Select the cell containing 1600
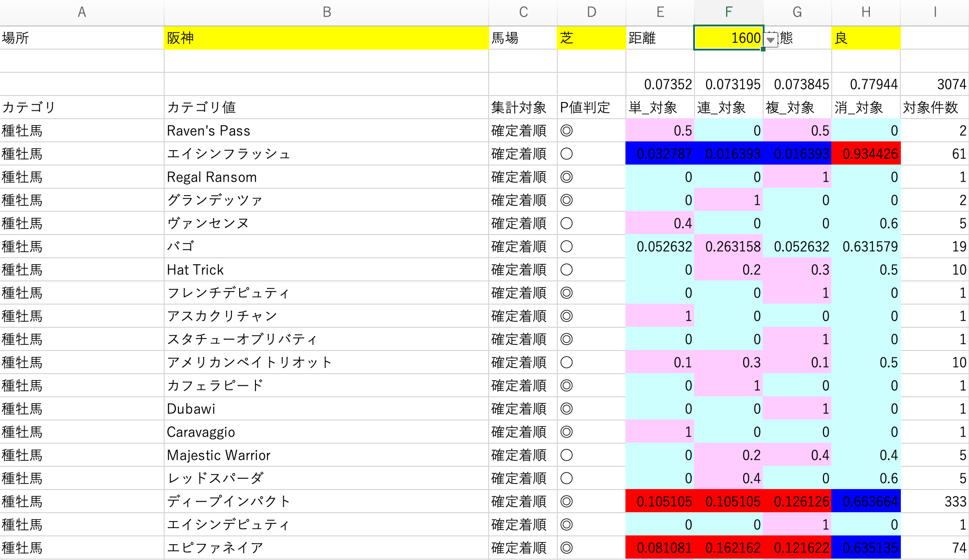This screenshot has height=560, width=969. click(728, 38)
